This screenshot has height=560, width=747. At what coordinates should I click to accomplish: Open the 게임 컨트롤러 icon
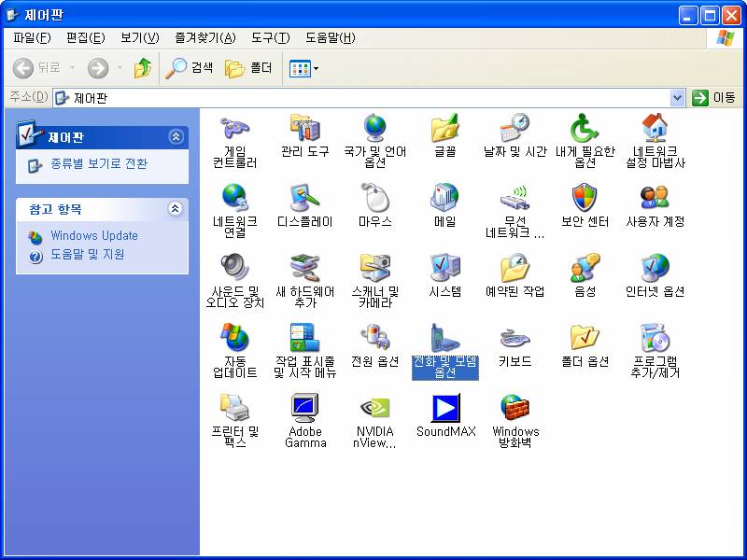pyautogui.click(x=234, y=128)
